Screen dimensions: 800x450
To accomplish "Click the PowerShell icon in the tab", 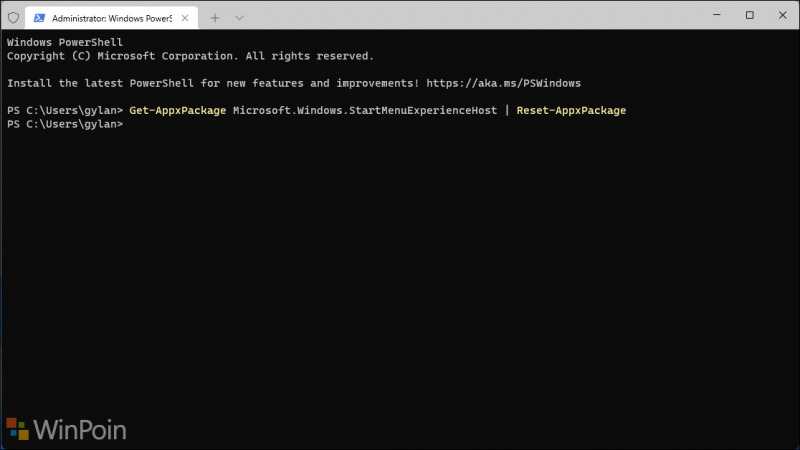I will click(39, 18).
